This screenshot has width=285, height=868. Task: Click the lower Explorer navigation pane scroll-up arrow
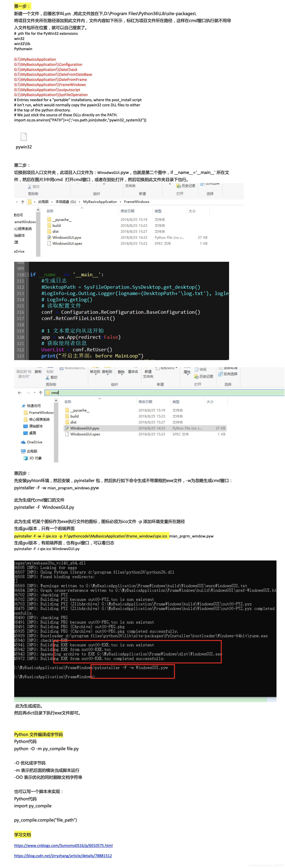coord(56,401)
